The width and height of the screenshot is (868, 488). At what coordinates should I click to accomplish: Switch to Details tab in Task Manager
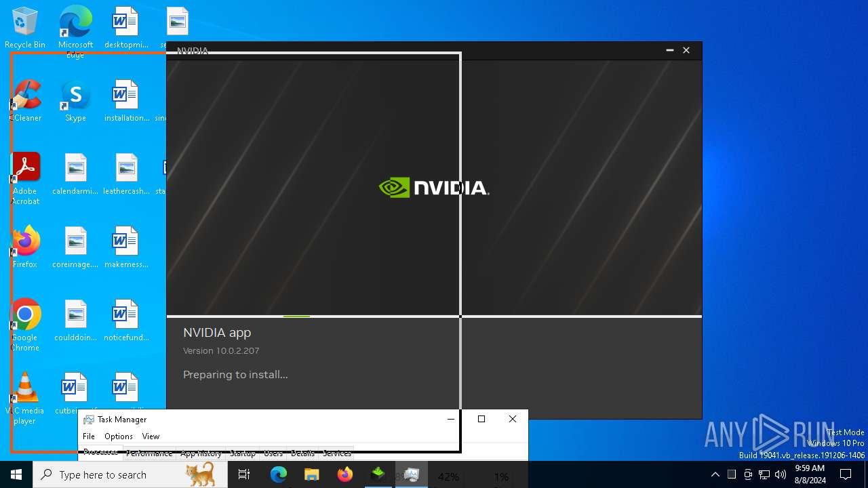(x=302, y=453)
